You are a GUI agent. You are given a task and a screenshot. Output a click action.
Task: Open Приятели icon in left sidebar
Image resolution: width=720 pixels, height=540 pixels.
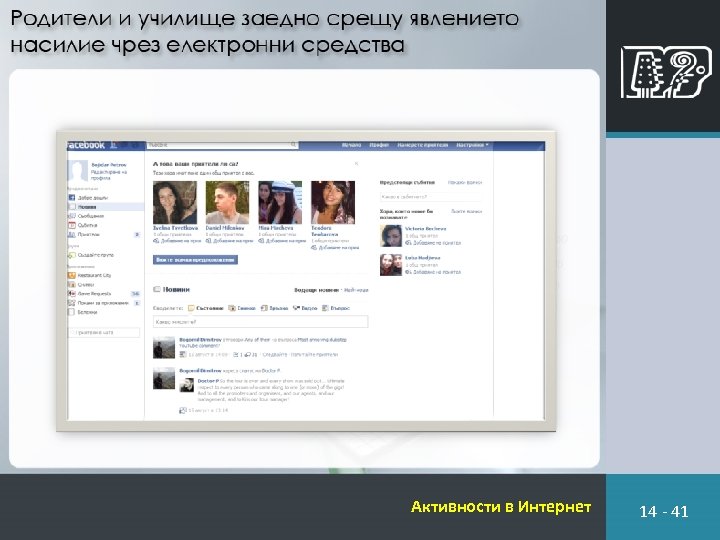(72, 234)
